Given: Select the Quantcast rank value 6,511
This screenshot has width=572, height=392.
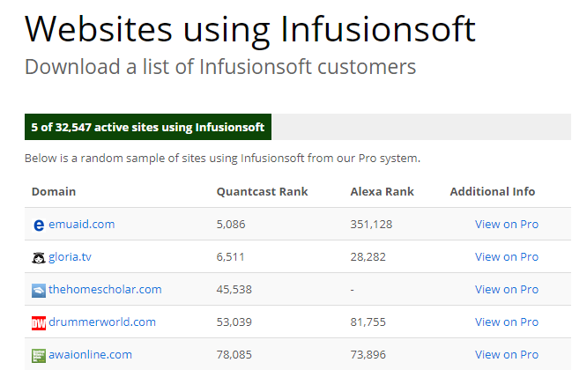Looking at the screenshot, I should coord(231,257).
